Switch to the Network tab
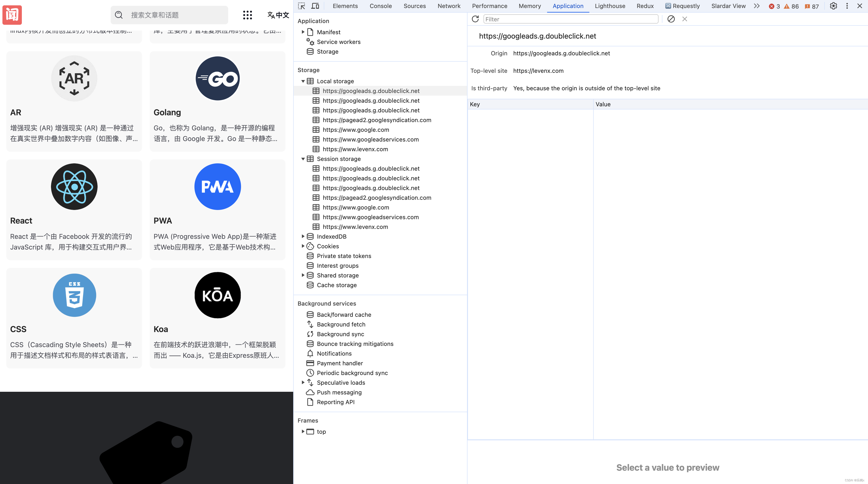 (x=449, y=6)
